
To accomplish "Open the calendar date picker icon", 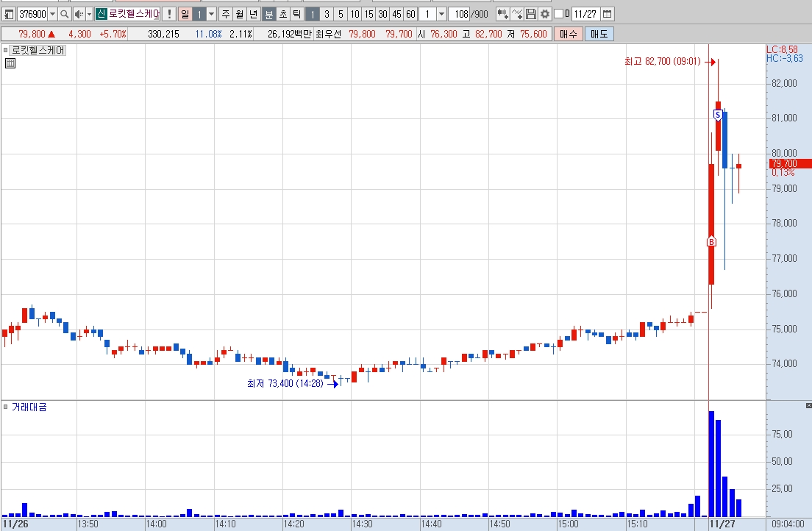I will point(608,14).
